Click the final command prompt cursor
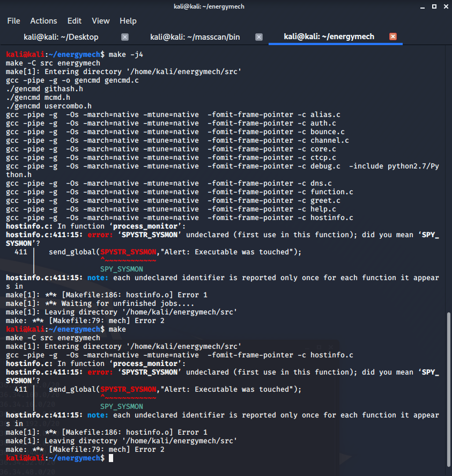 point(111,458)
